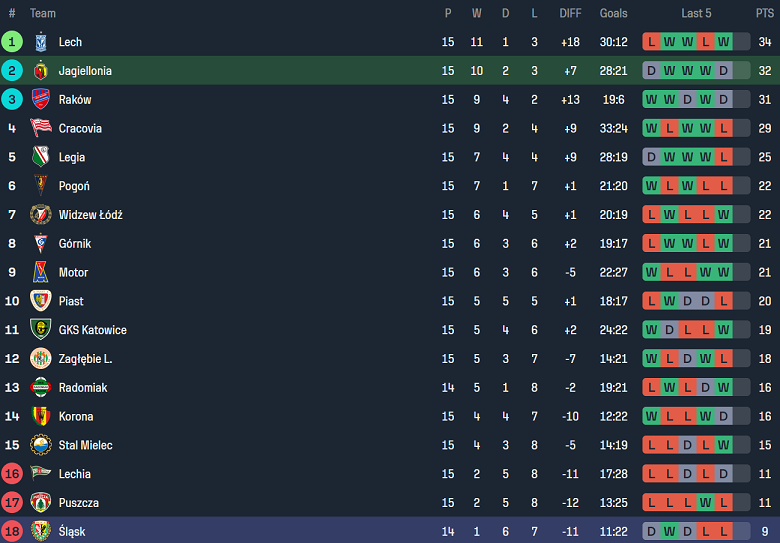The width and height of the screenshot is (780, 543).
Task: Click the Last 5 column header
Action: tap(696, 13)
